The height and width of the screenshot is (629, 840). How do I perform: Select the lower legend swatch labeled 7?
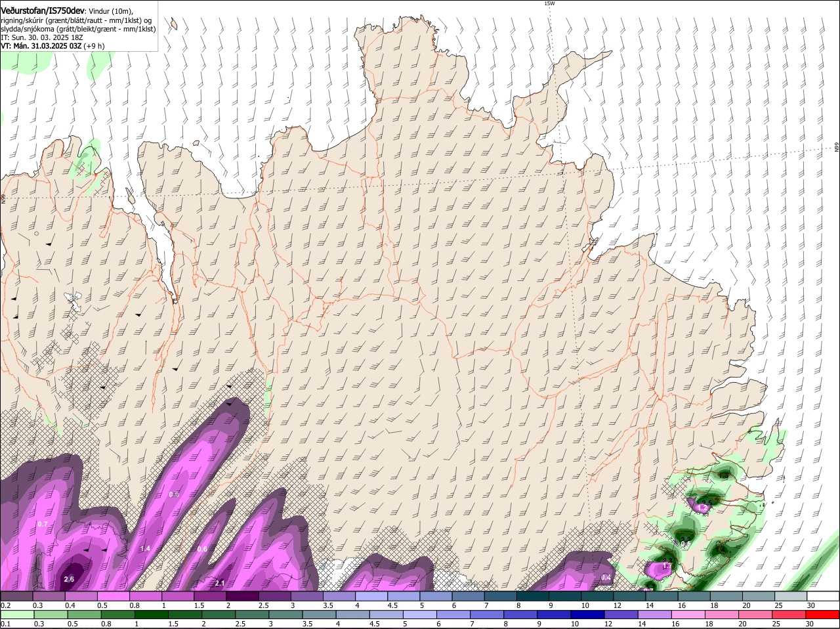coord(488,615)
